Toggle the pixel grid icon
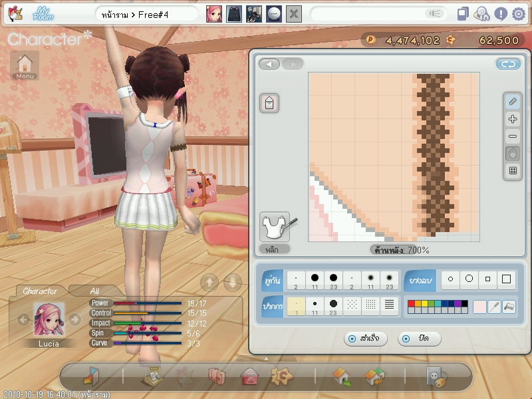The width and height of the screenshot is (532, 399). (x=513, y=170)
